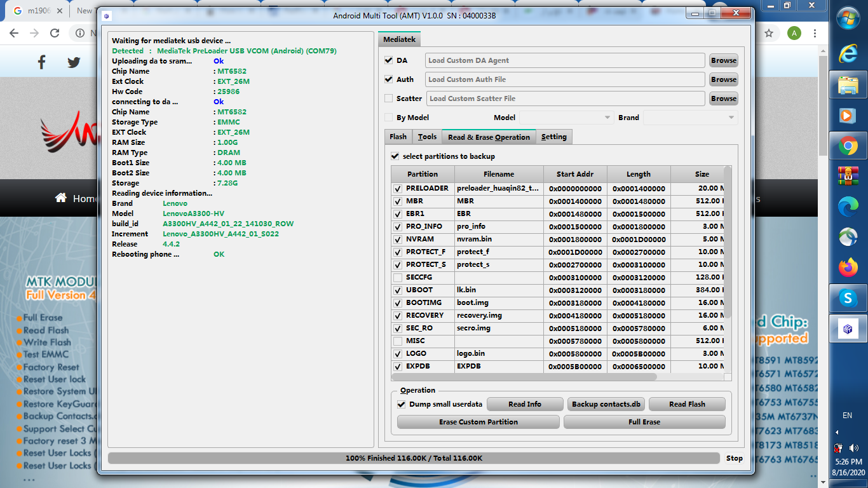Click the volume icon in system tray
Viewport: 868px width, 488px height.
point(853,448)
